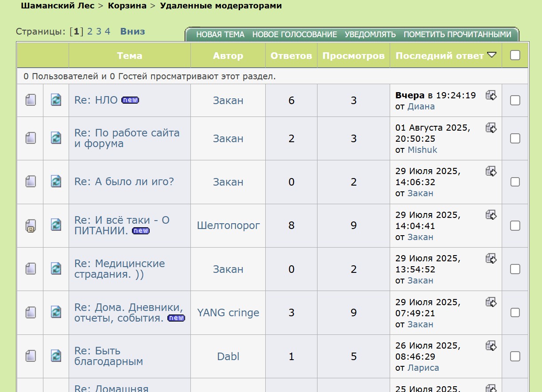Check the box for 'Быть благодарным' topic
Screen dimensions: 542x392
(515, 357)
